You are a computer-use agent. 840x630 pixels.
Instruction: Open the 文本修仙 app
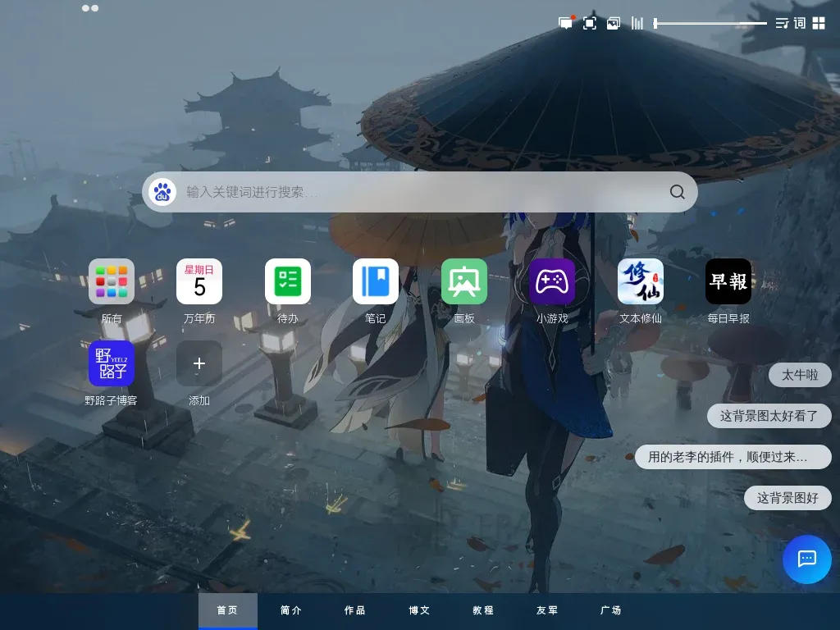640,281
